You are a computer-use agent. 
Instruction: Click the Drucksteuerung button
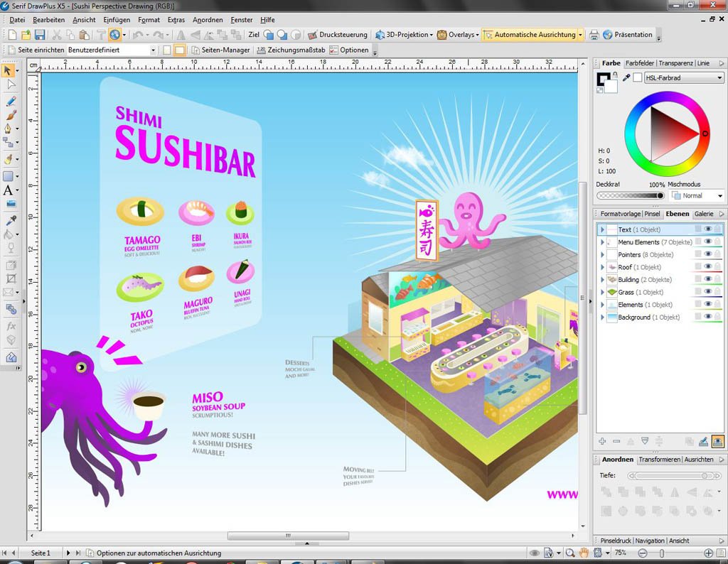click(338, 35)
